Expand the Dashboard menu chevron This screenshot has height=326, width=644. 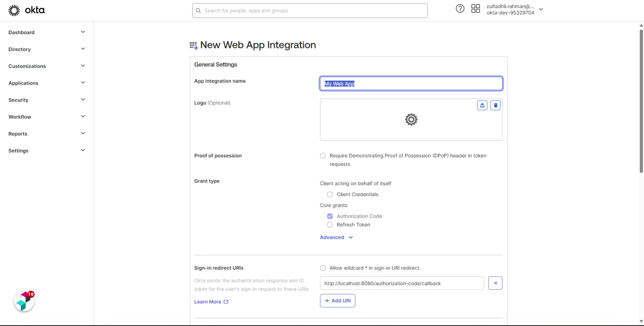click(x=83, y=32)
